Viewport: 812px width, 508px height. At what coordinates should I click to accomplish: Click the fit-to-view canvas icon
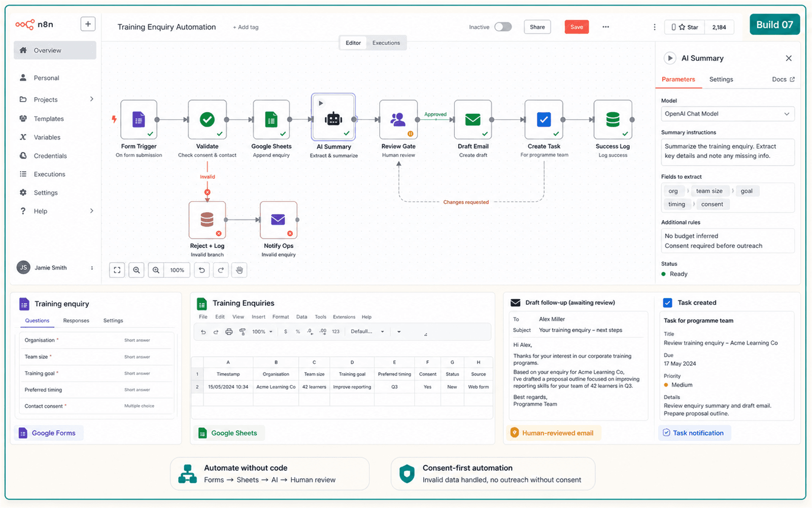(x=117, y=270)
